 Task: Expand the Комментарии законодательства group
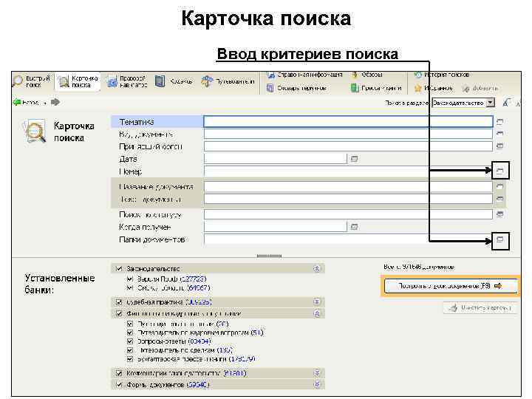pos(316,373)
